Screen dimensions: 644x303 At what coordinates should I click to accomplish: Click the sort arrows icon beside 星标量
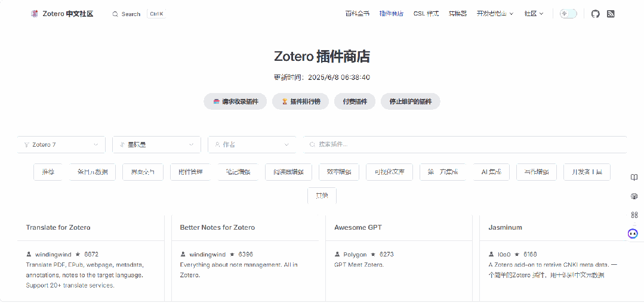click(x=122, y=144)
